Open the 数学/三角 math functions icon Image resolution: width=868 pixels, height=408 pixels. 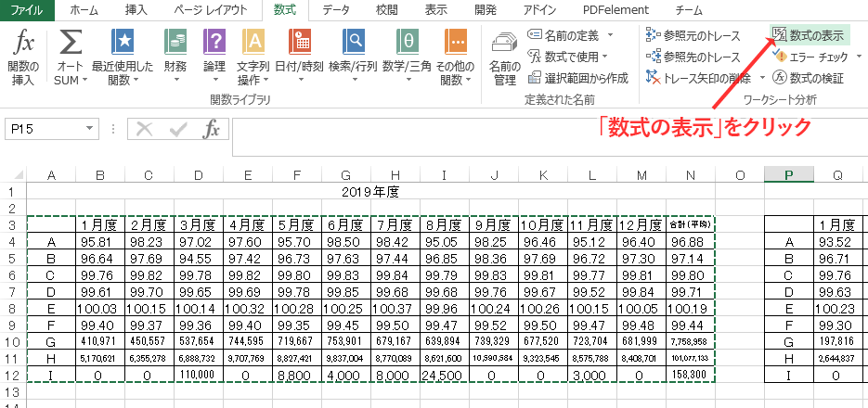pyautogui.click(x=407, y=42)
